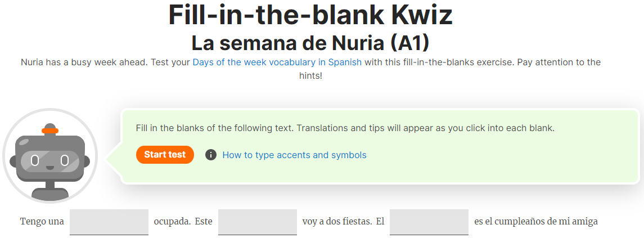The width and height of the screenshot is (644, 238).
Task: Click the Fill-in-the-blank Kwiz heading
Action: [310, 15]
